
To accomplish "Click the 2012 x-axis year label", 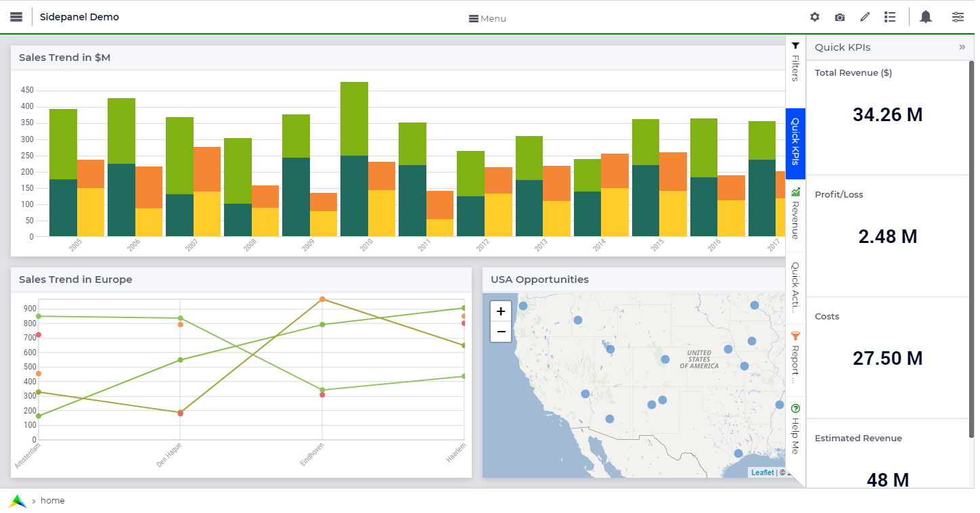I will click(483, 245).
